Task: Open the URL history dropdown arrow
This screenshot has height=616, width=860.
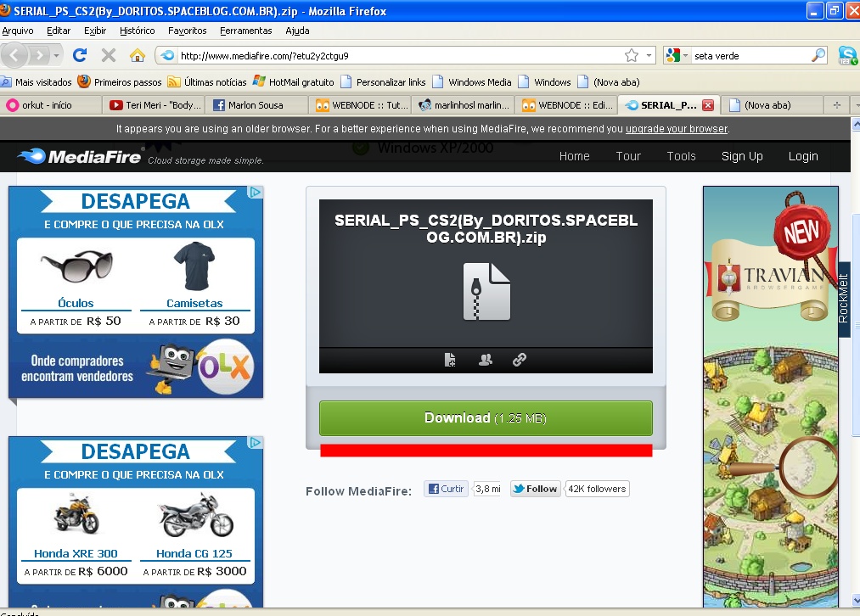Action: [x=649, y=55]
